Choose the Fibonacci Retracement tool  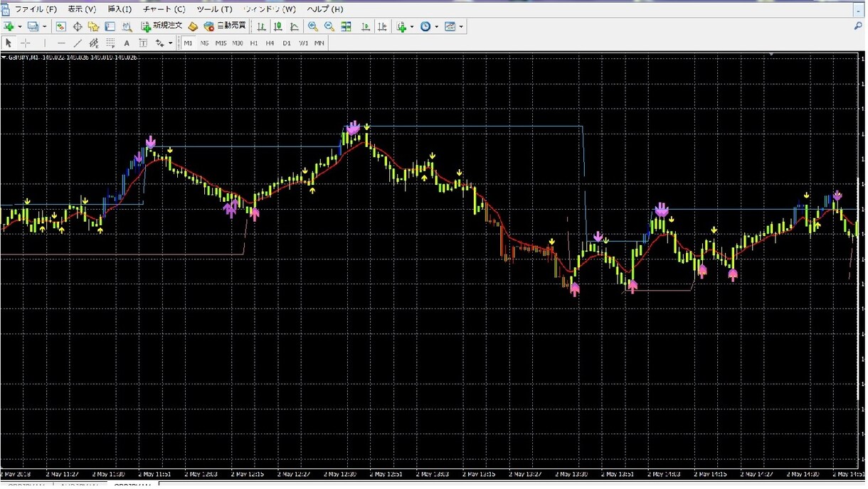(110, 43)
